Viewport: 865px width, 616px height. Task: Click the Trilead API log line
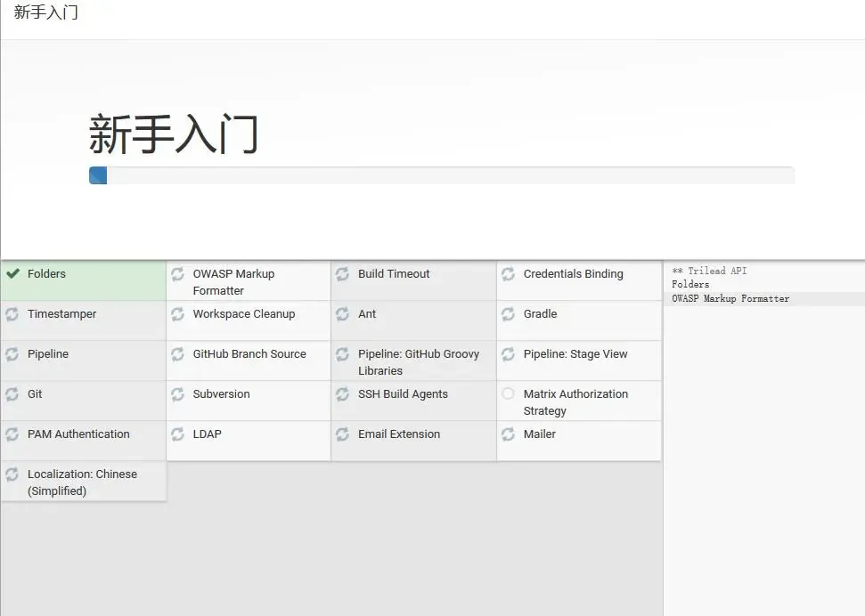(707, 271)
